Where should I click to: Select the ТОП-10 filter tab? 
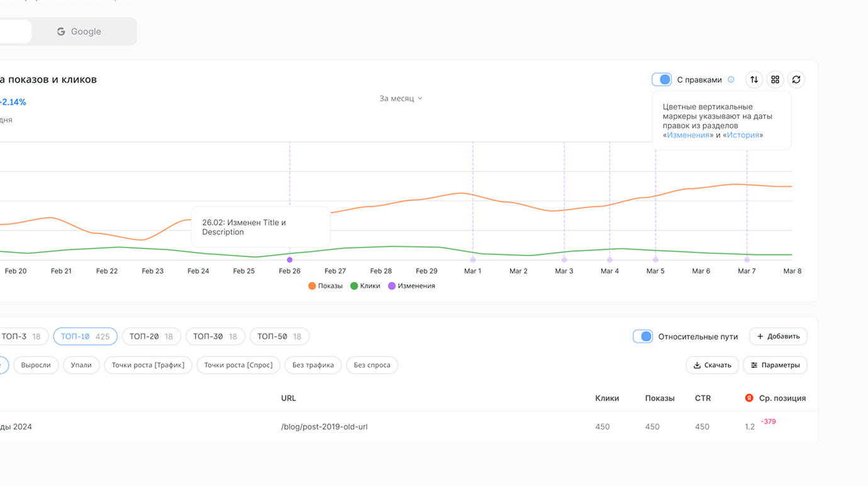[x=85, y=336]
